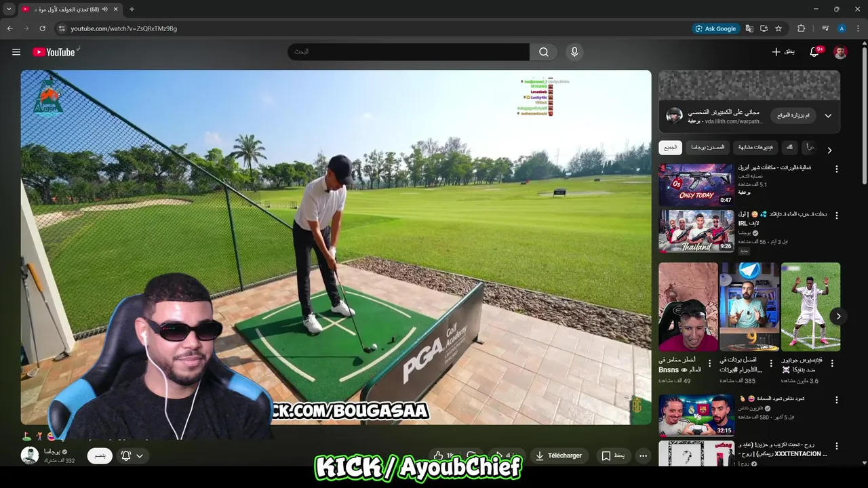Open the Thailand IRL video thumbnail
The height and width of the screenshot is (488, 868).
696,231
